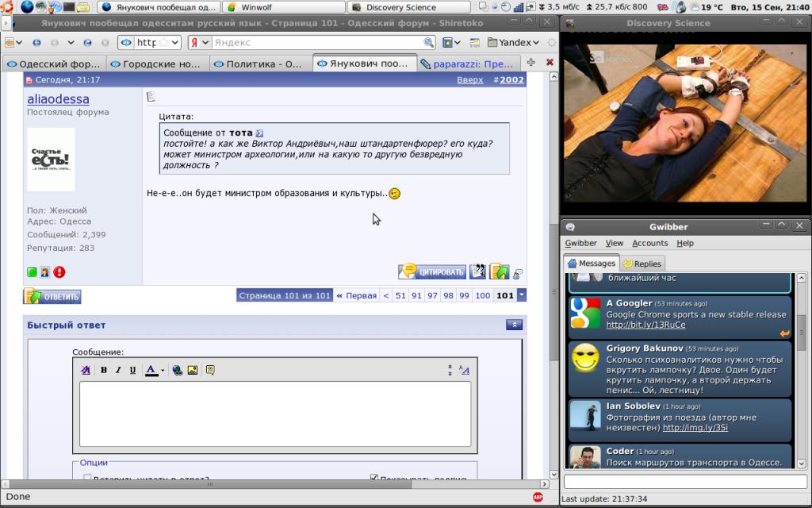This screenshot has height=508, width=812.
Task: Click the red ABP Adblock icon in status bar
Action: click(538, 497)
